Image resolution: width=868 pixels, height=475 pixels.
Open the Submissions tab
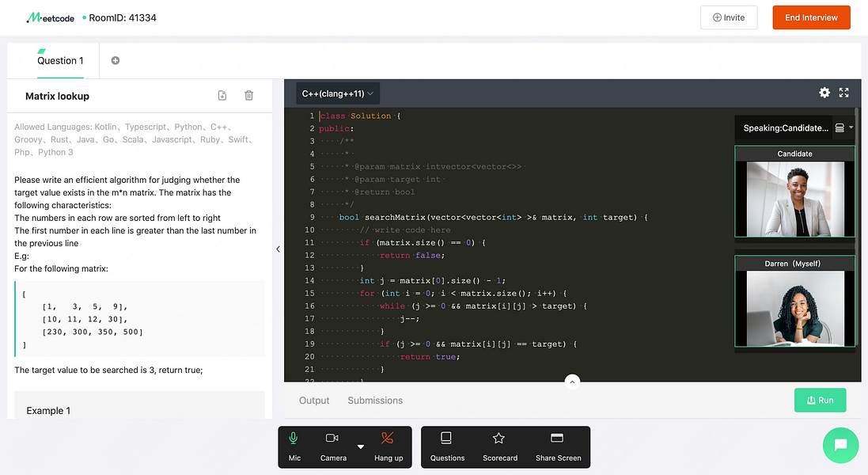point(375,401)
